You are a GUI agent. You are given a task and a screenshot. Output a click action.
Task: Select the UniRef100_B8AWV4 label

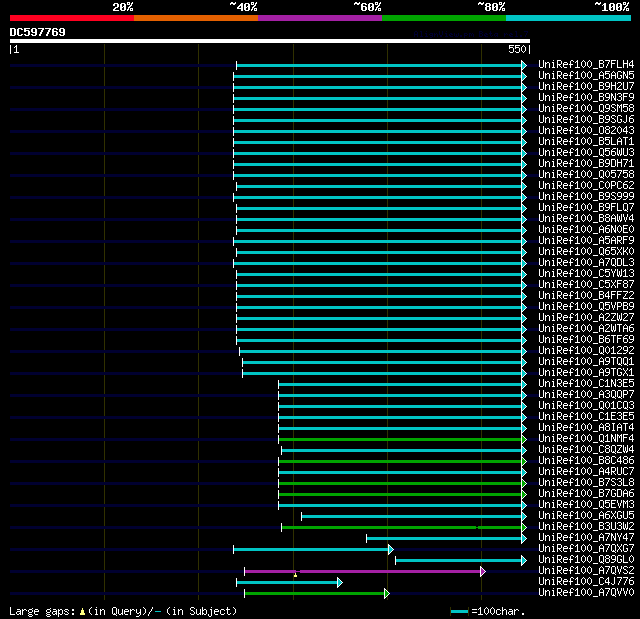click(x=586, y=219)
